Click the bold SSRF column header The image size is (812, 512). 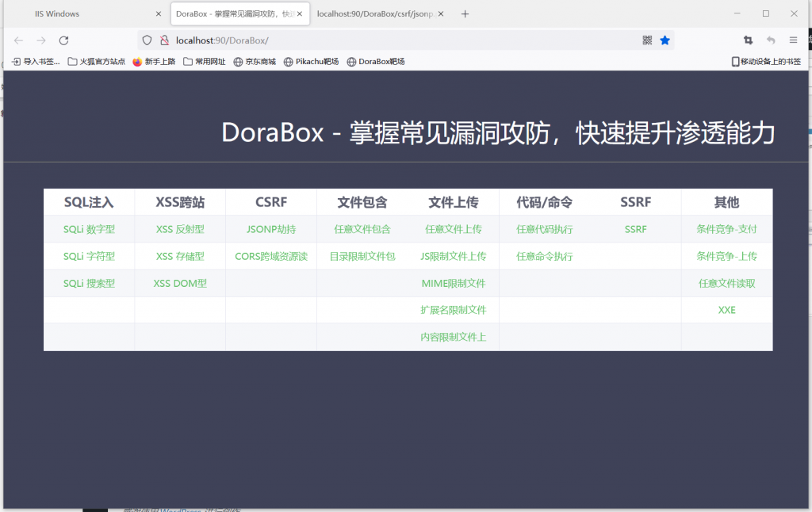coord(636,202)
